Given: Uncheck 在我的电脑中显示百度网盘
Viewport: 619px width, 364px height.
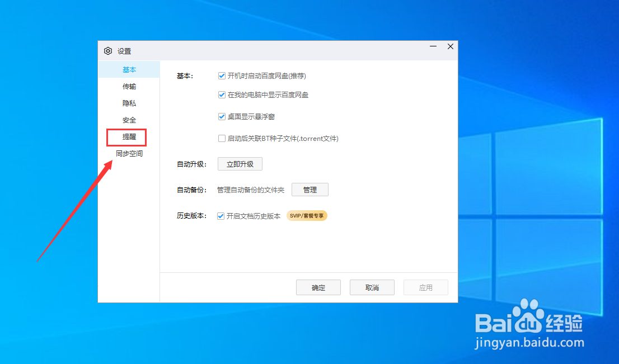Looking at the screenshot, I should click(222, 94).
